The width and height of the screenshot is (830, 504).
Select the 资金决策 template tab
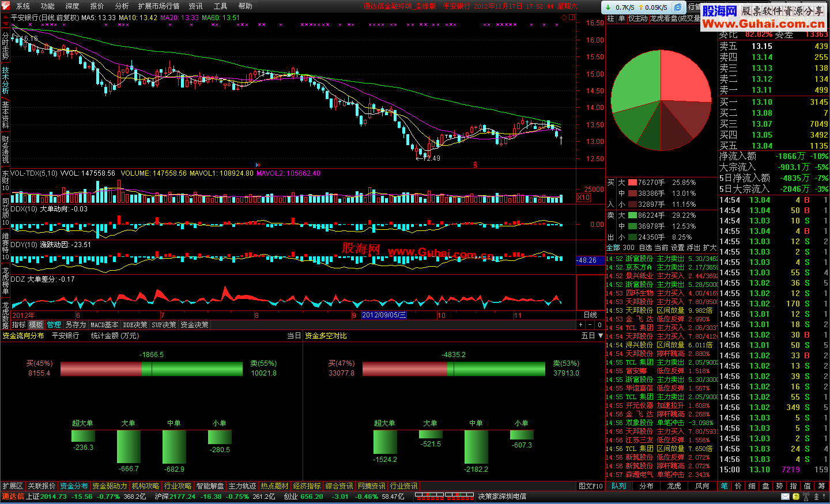click(x=194, y=325)
